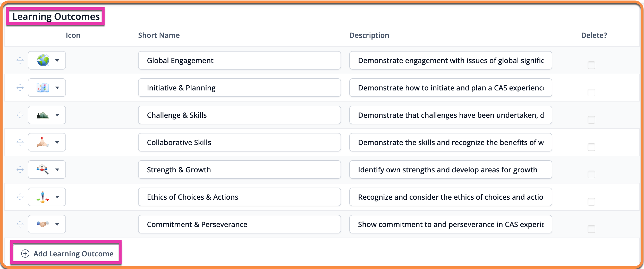Viewport: 644px width, 269px height.
Task: Click the joined-hands icon for Collaborative Skills
Action: [x=43, y=142]
